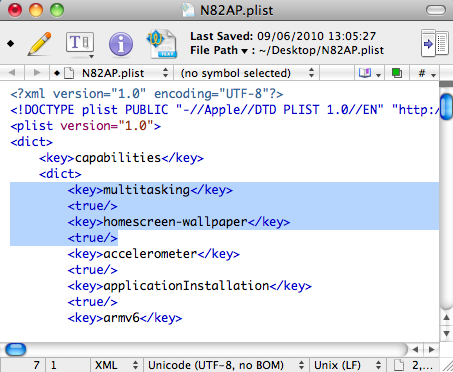Viewport: 453px width, 372px height.
Task: Click the pencil edit icon in toolbar
Action: click(x=39, y=44)
